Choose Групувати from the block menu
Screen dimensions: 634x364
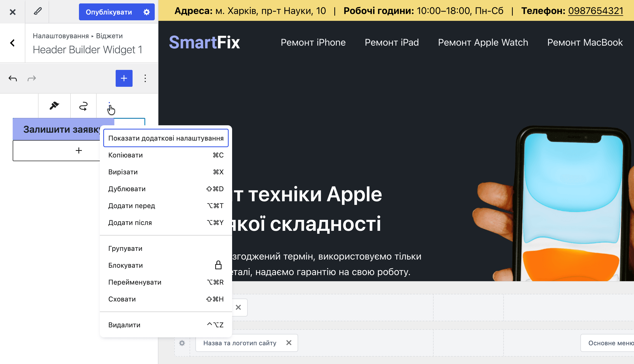click(166, 248)
